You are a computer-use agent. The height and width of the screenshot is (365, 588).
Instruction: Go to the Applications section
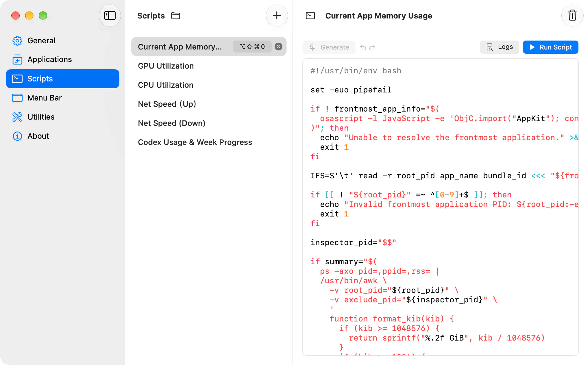(63, 59)
